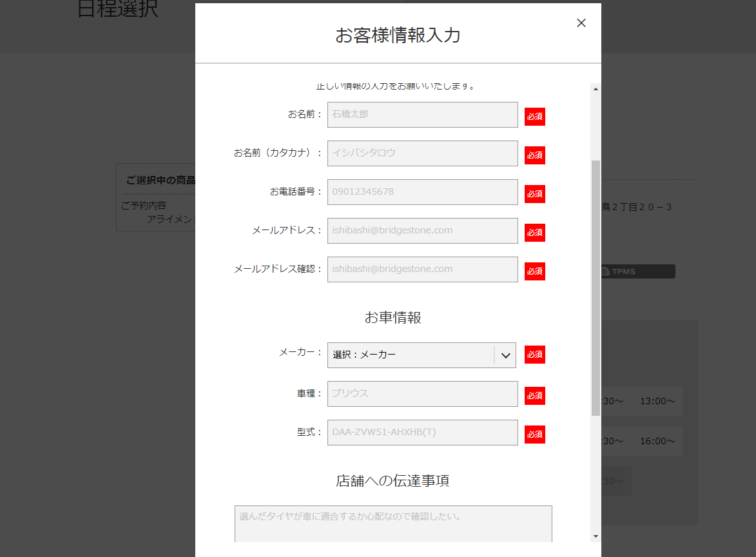The height and width of the screenshot is (557, 756).
Task: Select the 13:00～ time slot
Action: (657, 402)
